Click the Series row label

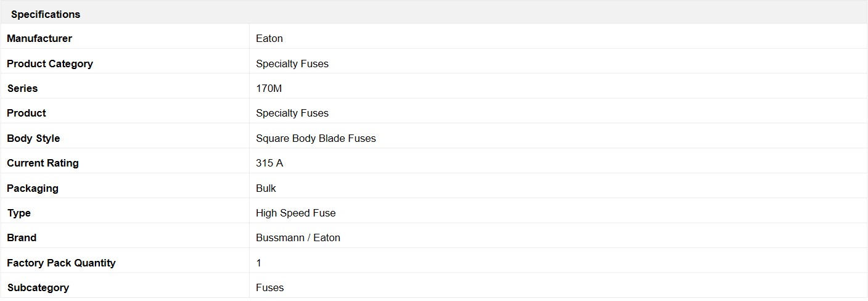tap(22, 88)
